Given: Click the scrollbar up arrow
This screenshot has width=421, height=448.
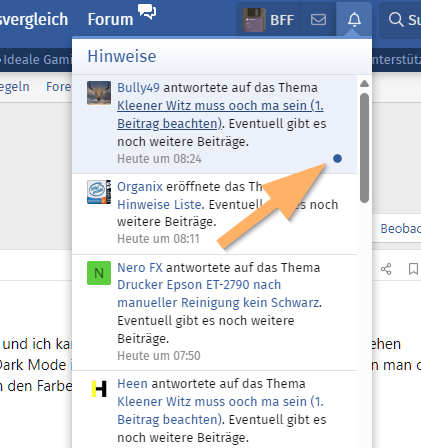Looking at the screenshot, I should point(364,84).
